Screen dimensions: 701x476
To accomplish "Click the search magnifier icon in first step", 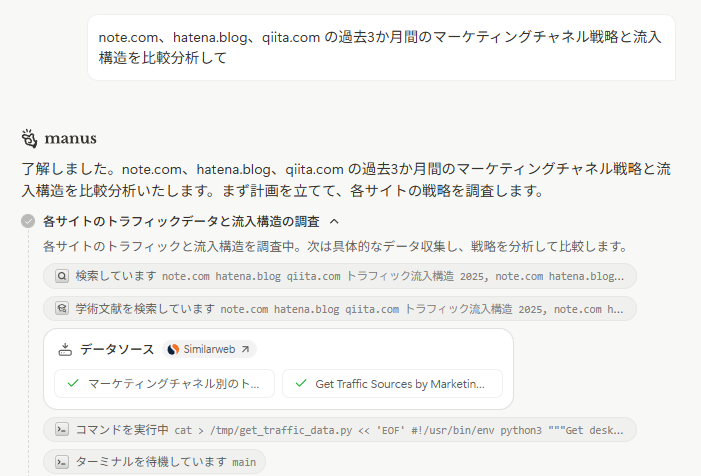I will [x=61, y=276].
